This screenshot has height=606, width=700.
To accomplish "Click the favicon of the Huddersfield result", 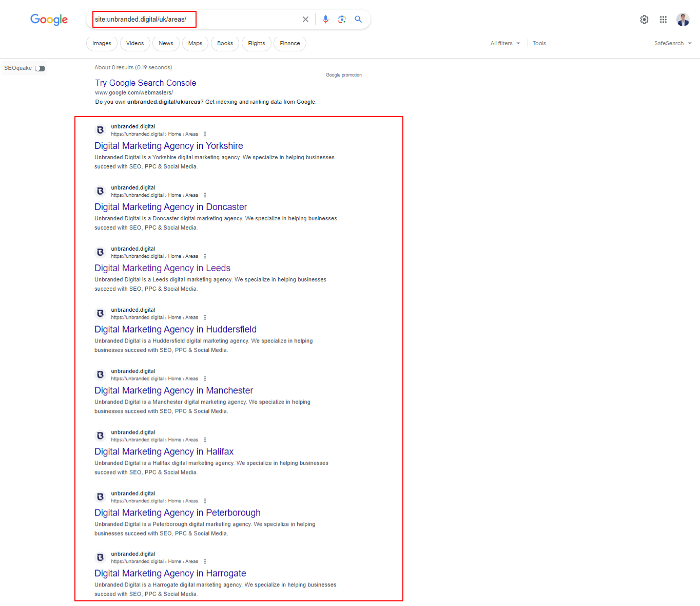I will [x=101, y=313].
